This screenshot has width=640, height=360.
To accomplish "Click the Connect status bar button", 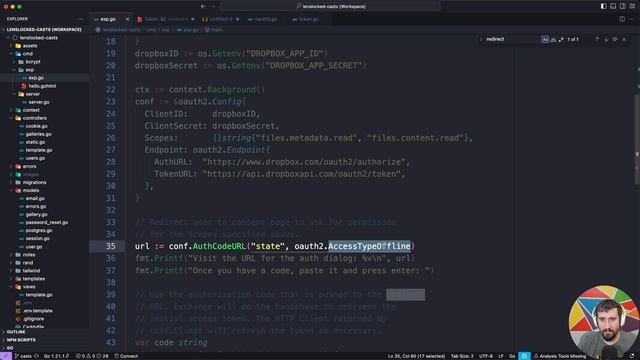I will pos(126,356).
